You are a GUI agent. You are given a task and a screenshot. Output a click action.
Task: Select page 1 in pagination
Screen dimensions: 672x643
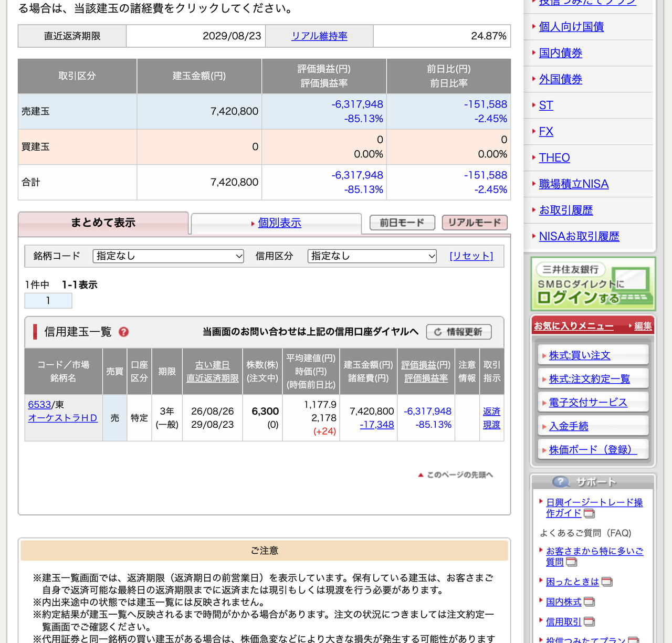(48, 301)
